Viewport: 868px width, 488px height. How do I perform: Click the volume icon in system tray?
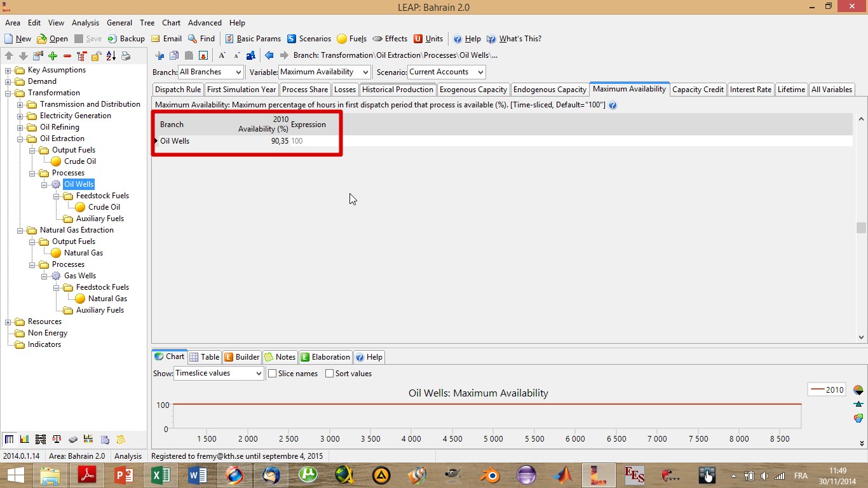pos(764,476)
